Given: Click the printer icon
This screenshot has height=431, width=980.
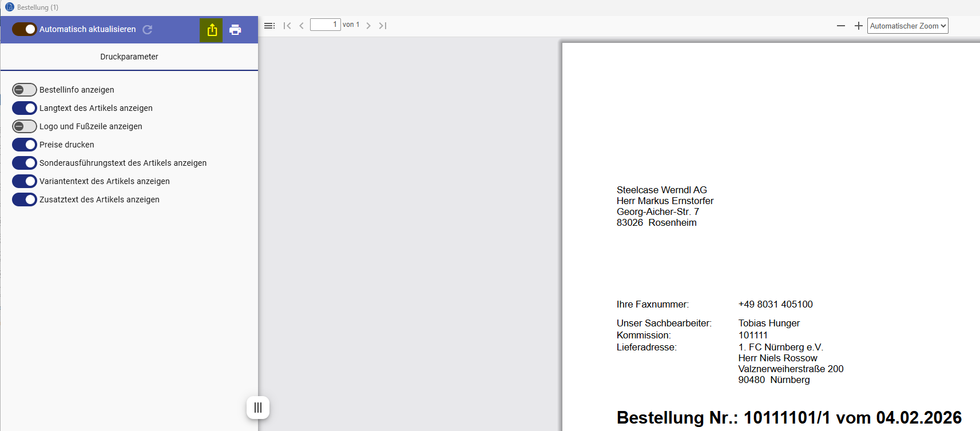Looking at the screenshot, I should point(235,30).
